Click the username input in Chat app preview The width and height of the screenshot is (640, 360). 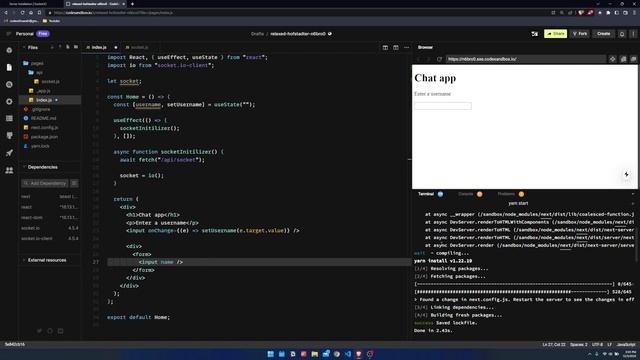point(443,106)
